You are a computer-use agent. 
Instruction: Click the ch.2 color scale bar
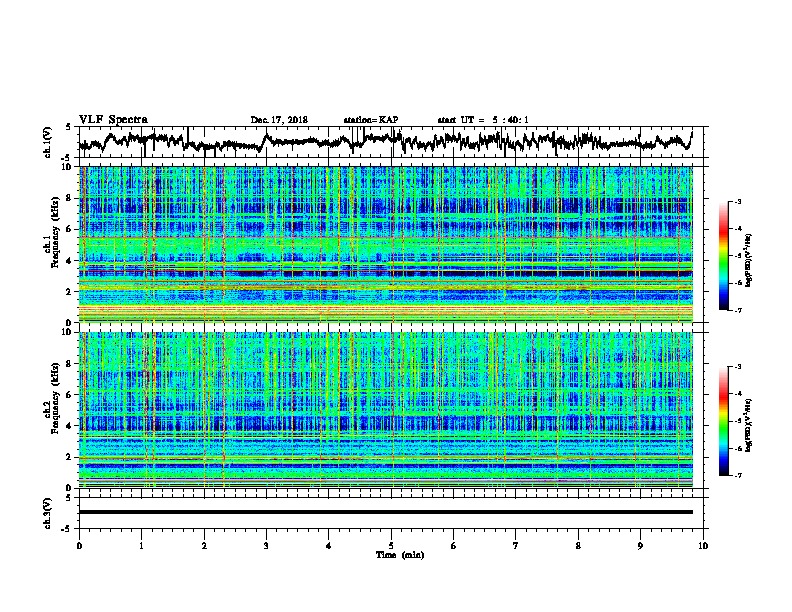click(723, 421)
